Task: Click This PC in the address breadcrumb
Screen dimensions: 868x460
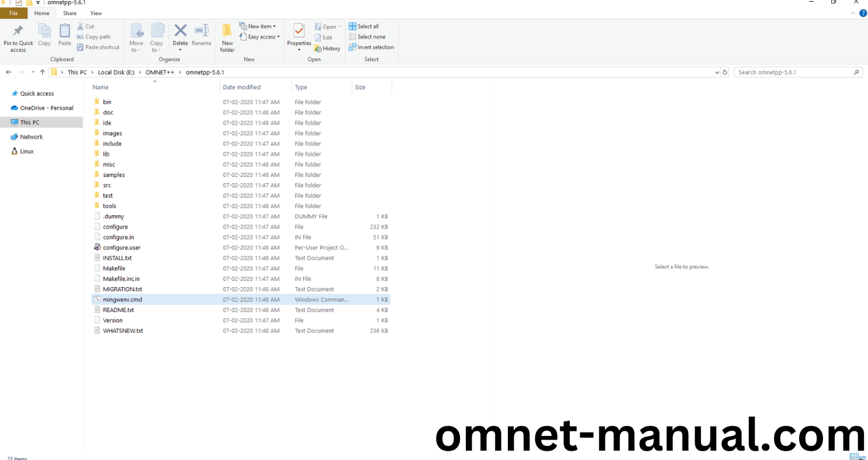Action: point(77,72)
